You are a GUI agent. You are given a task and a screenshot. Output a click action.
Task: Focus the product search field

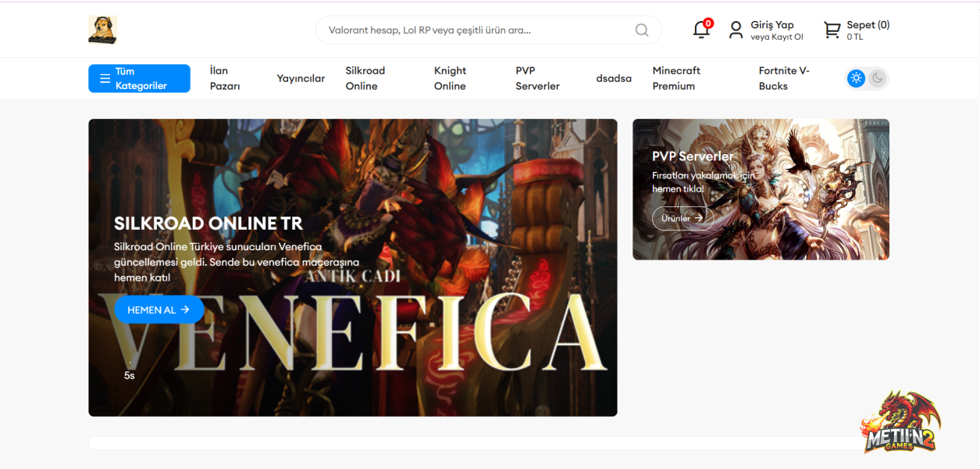pyautogui.click(x=489, y=30)
